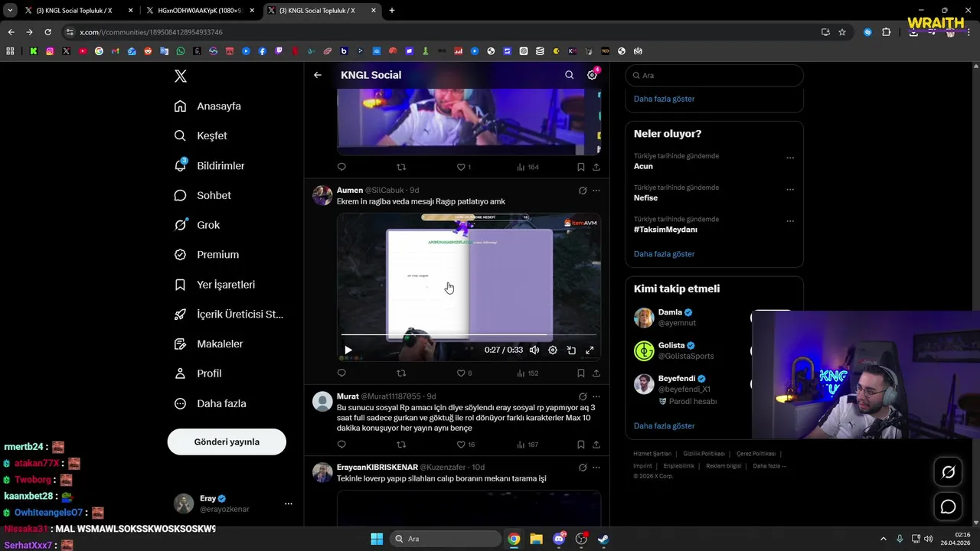Screen dimensions: 980x551
Task: Open Bildirimler notifications
Action: point(209,165)
